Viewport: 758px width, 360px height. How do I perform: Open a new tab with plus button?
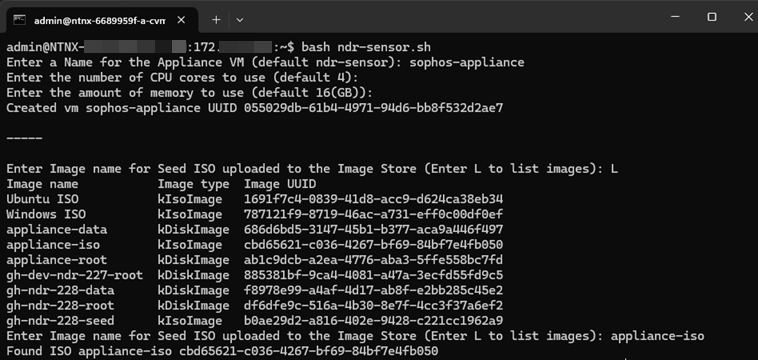[x=216, y=20]
